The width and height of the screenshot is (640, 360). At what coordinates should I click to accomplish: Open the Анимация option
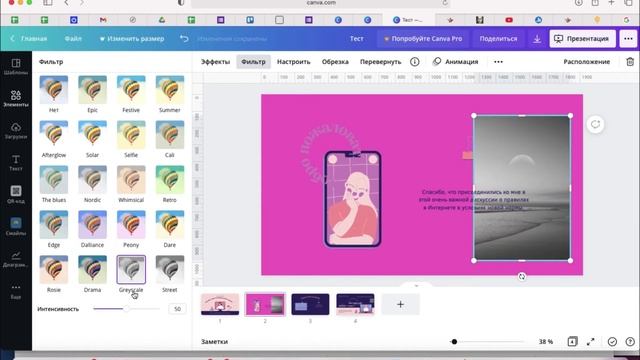click(x=456, y=62)
